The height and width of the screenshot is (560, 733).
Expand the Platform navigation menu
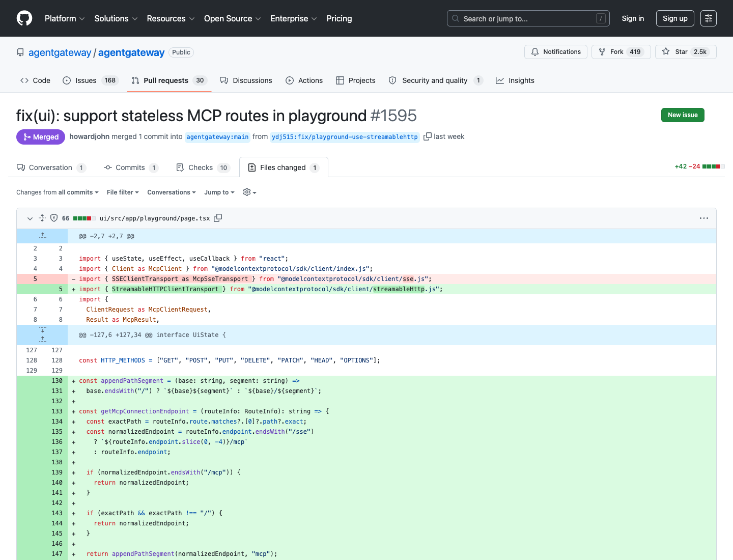point(65,18)
